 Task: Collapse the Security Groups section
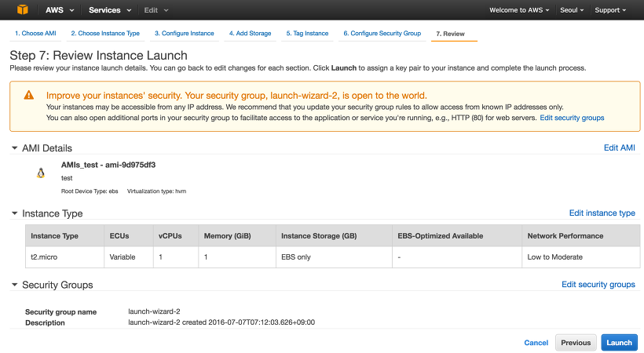[x=15, y=285]
